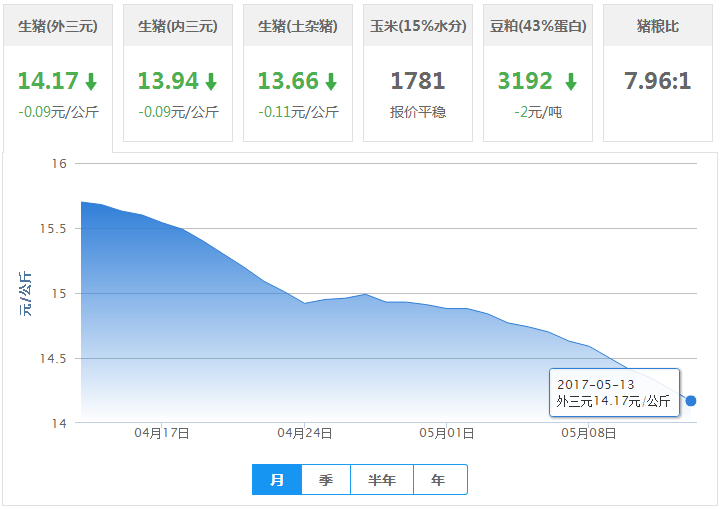722x510 pixels.
Task: Click the green down arrow beside 13.94
Action: [x=211, y=82]
